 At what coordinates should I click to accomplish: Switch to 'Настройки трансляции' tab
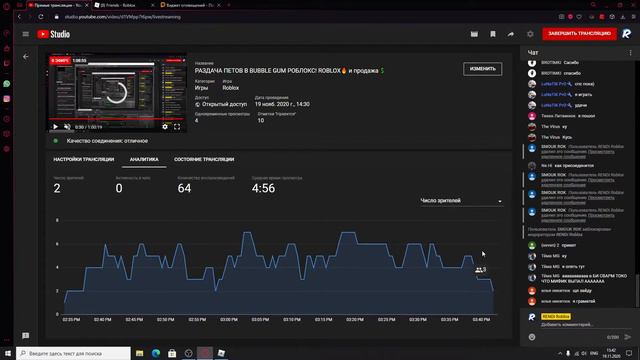(84, 160)
